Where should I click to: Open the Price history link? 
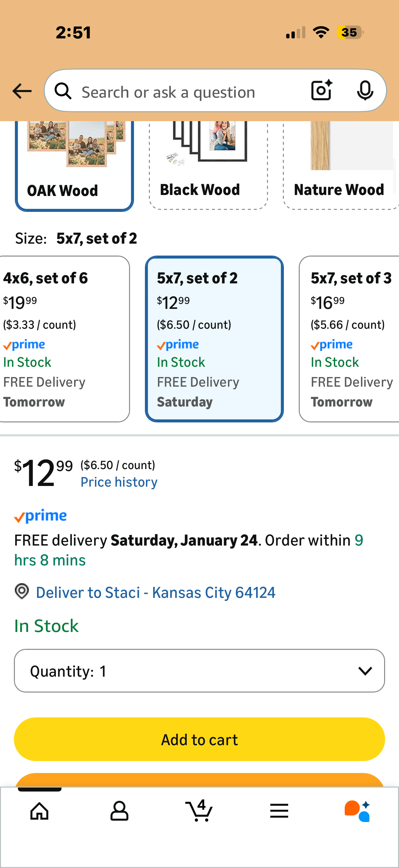pyautogui.click(x=119, y=482)
